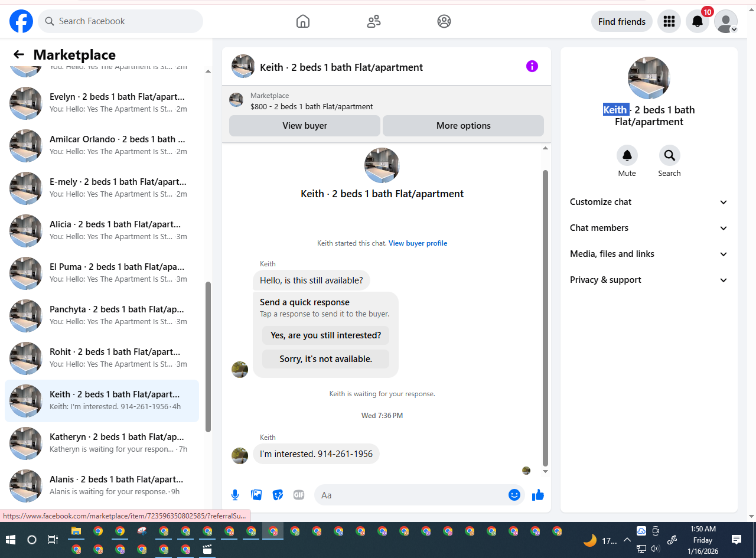The height and width of the screenshot is (558, 756).
Task: Attach a photo with the image icon
Action: click(x=256, y=495)
